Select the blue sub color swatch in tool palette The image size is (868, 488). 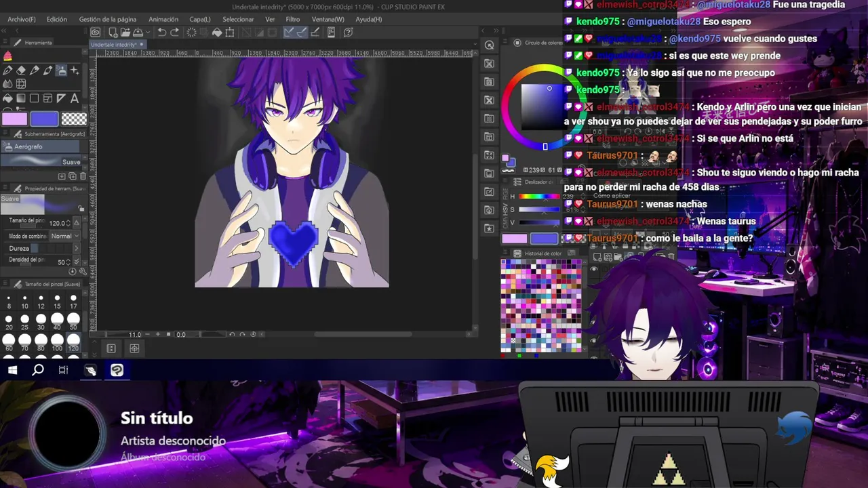tap(44, 119)
